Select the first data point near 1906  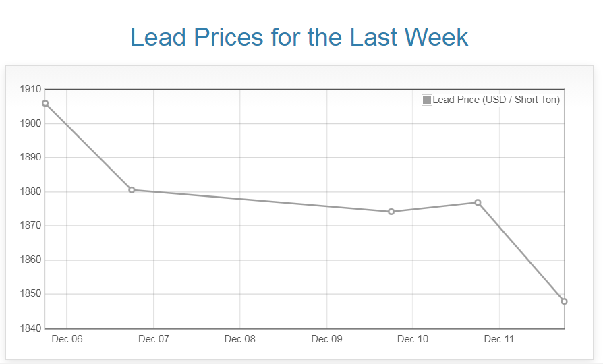(x=45, y=103)
